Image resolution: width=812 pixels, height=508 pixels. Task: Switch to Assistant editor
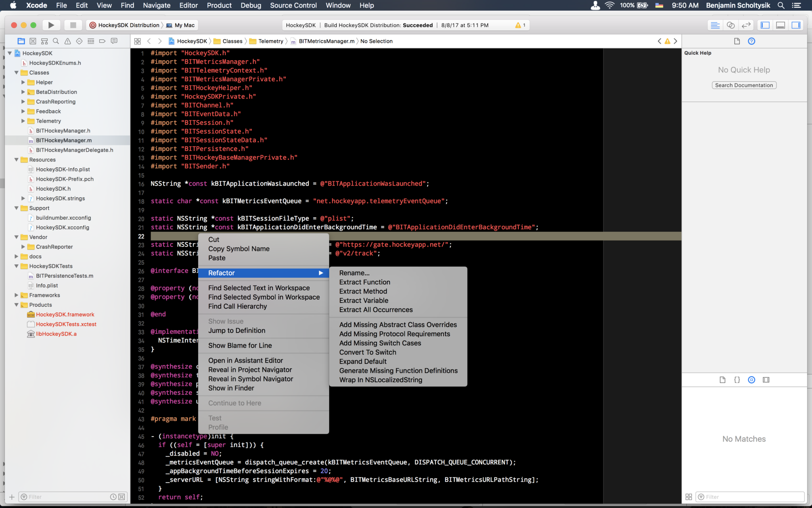tap(731, 25)
